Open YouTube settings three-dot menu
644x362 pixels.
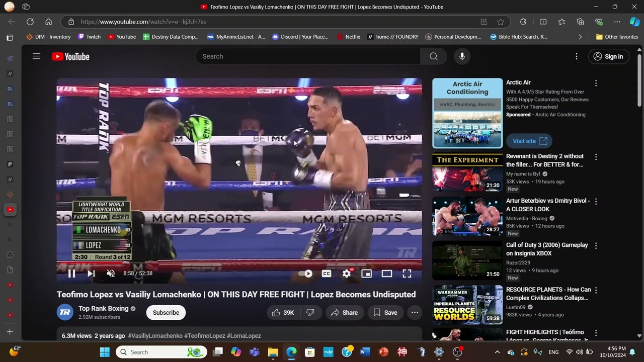577,56
